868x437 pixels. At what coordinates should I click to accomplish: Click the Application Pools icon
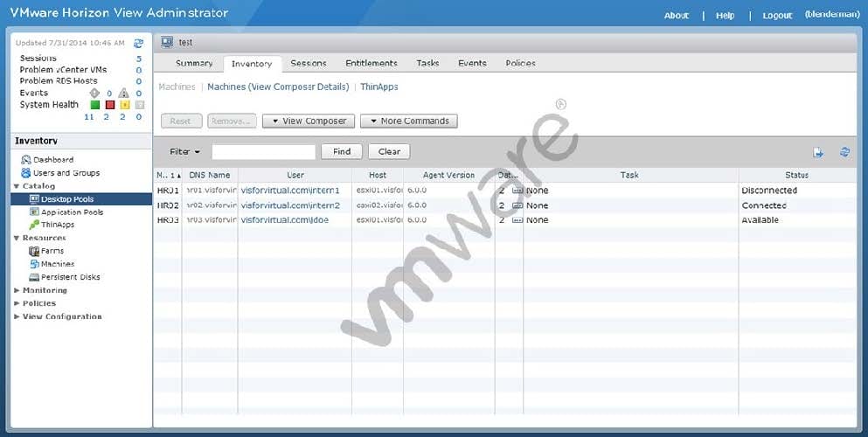(34, 212)
